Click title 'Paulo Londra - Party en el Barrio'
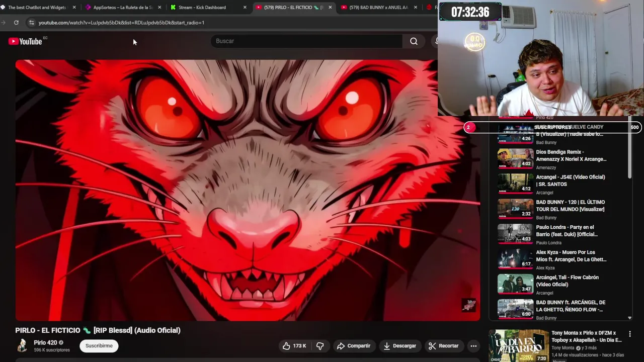This screenshot has width=644, height=362. pyautogui.click(x=567, y=231)
